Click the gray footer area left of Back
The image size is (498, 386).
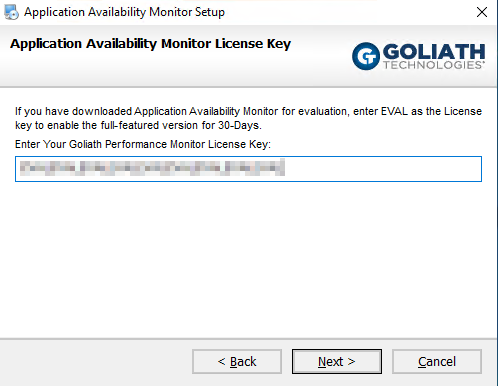tap(95, 362)
